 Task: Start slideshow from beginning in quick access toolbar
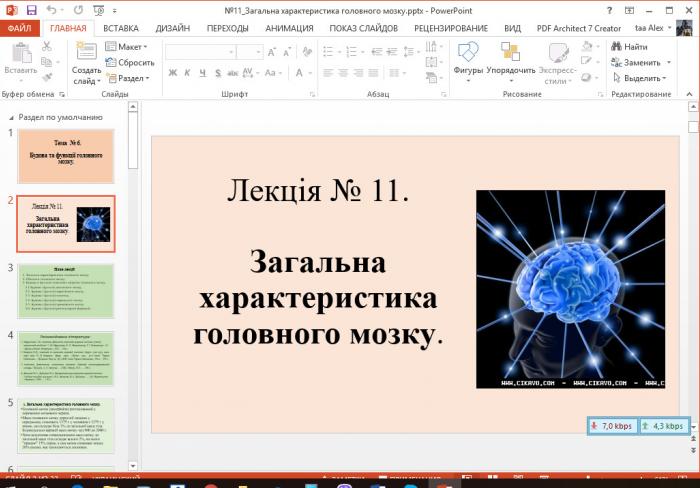(x=99, y=10)
